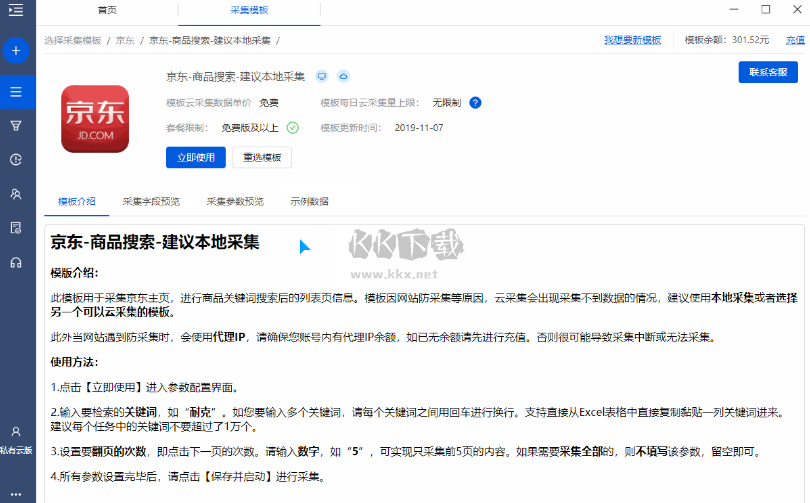Image resolution: width=810 pixels, height=503 pixels.
Task: Open the user account icon above 私有云版
Action: (16, 432)
